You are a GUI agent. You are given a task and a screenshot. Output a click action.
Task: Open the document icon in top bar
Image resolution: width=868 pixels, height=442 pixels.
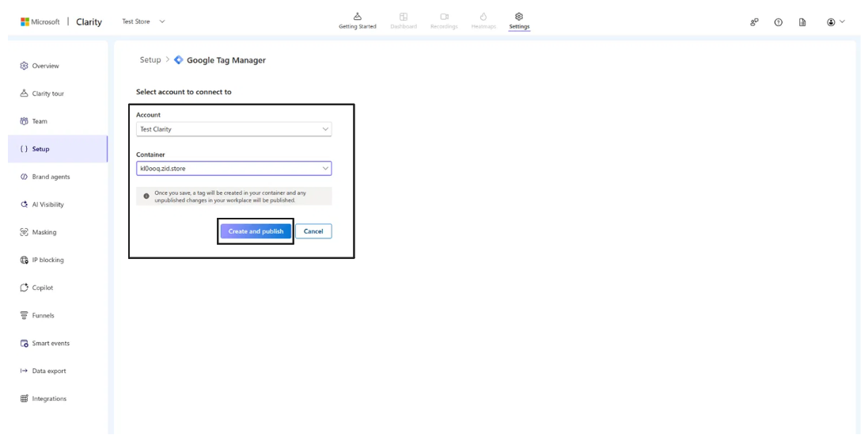(x=802, y=22)
